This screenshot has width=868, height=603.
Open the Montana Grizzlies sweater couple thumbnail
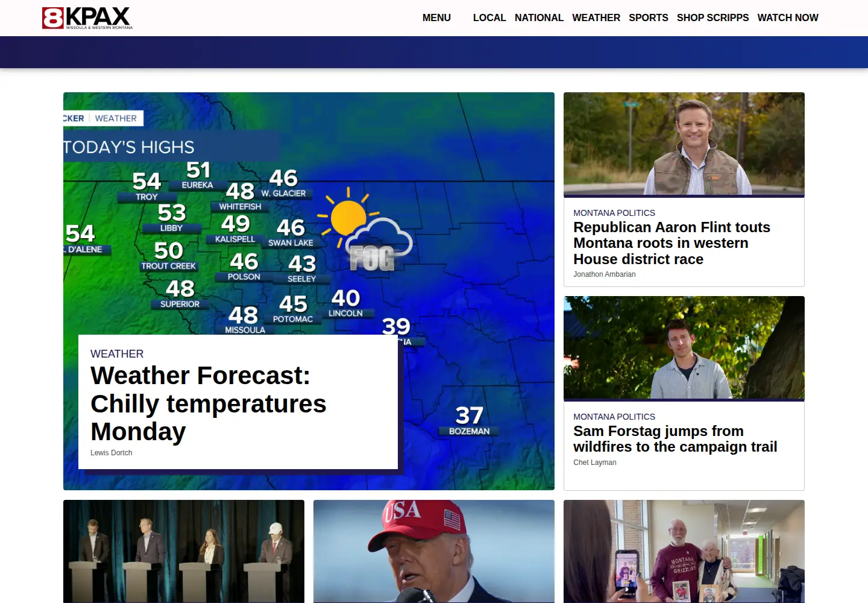click(x=684, y=551)
